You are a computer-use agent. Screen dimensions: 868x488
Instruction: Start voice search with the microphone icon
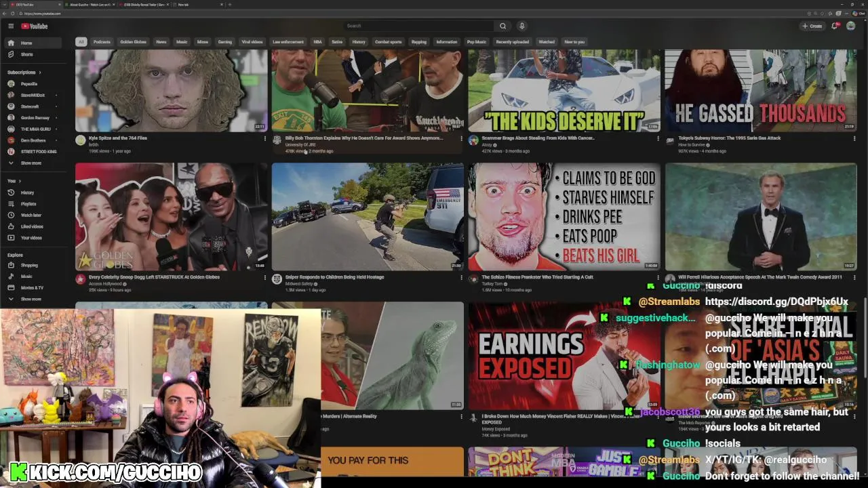click(x=521, y=26)
